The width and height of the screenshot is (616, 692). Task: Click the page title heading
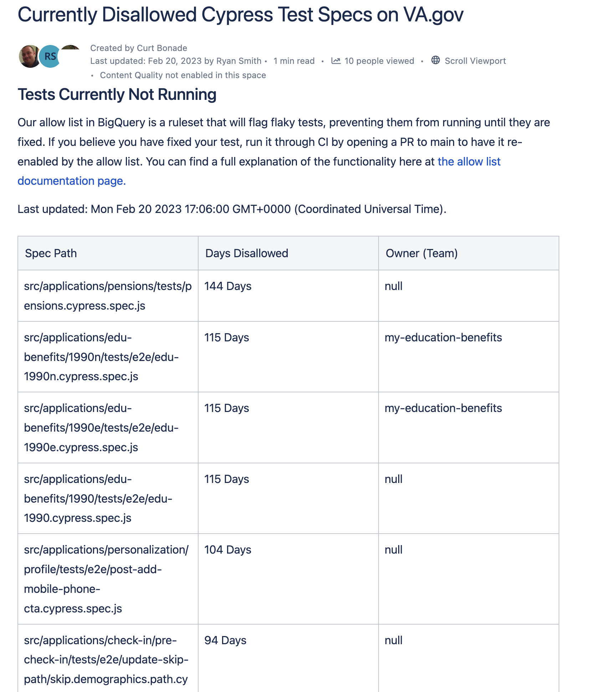tap(240, 15)
